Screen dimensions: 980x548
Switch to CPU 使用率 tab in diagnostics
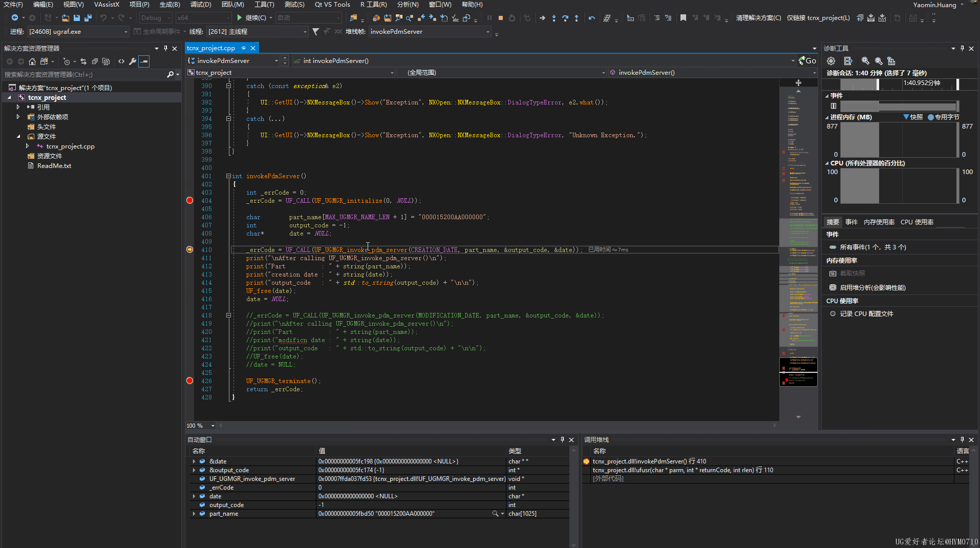(917, 222)
